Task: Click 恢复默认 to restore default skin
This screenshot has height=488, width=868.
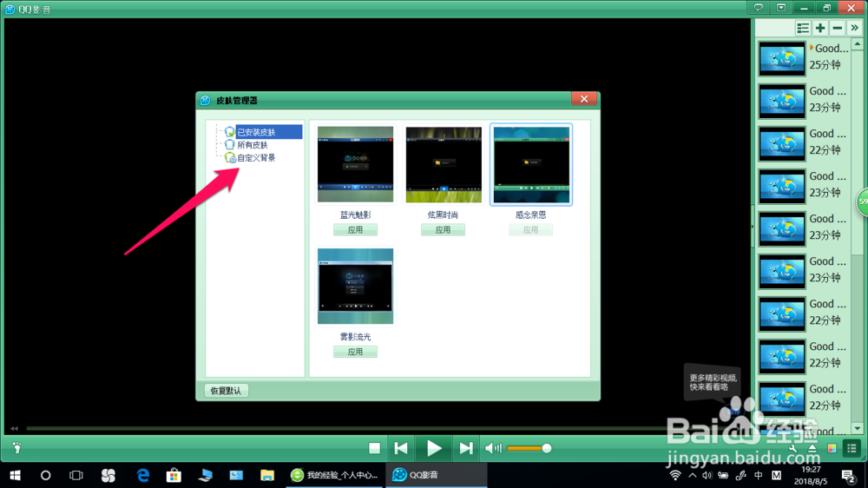Action: (226, 391)
